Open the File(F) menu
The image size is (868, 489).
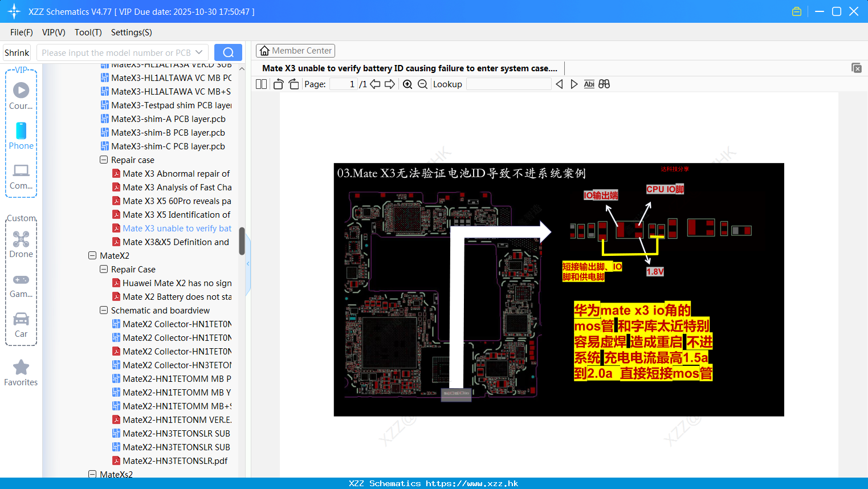click(22, 32)
